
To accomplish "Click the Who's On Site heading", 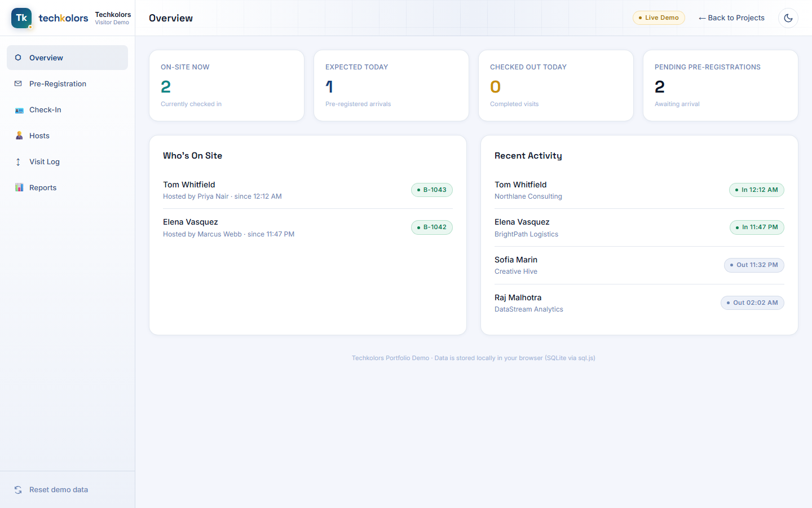I will tap(192, 156).
